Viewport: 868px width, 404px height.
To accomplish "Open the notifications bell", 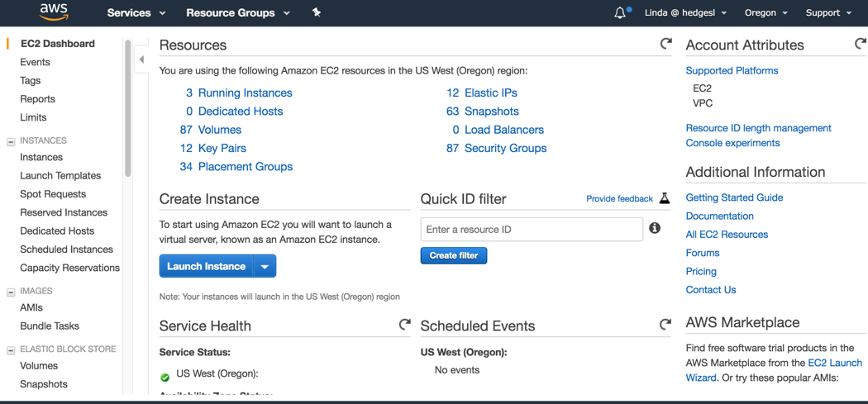I will [x=621, y=12].
